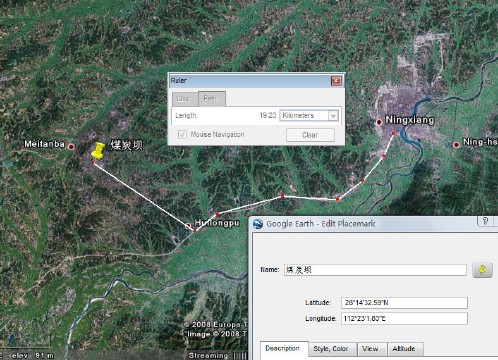Close the Ruler window
Viewport: 498px width, 360px height.
pos(336,81)
